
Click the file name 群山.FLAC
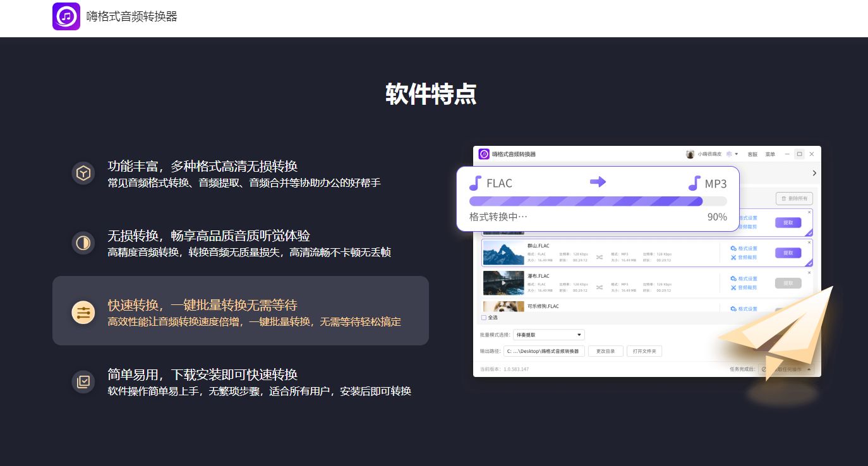[x=538, y=246]
